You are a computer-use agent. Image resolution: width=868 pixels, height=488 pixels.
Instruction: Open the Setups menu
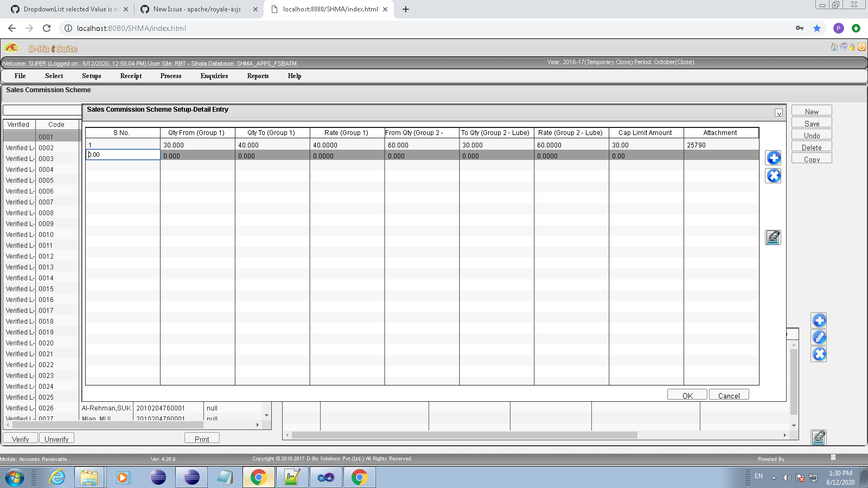tap(91, 76)
